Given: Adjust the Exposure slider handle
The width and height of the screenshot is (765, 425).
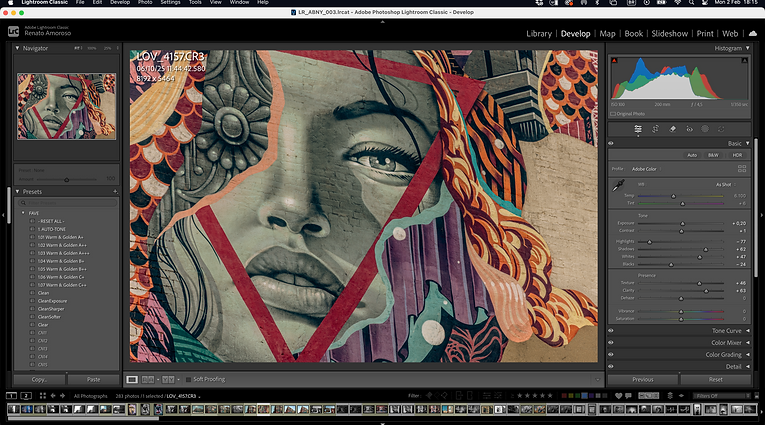Looking at the screenshot, I should [682, 223].
